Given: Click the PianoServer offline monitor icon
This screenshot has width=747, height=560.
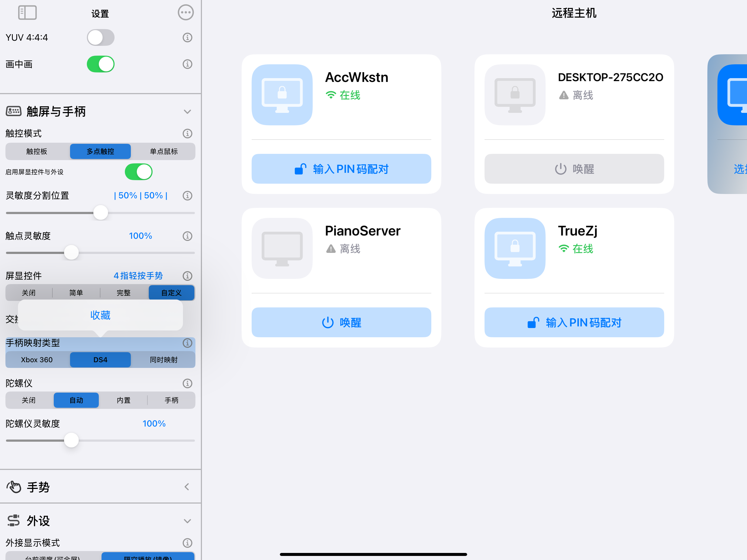Looking at the screenshot, I should coord(282,249).
